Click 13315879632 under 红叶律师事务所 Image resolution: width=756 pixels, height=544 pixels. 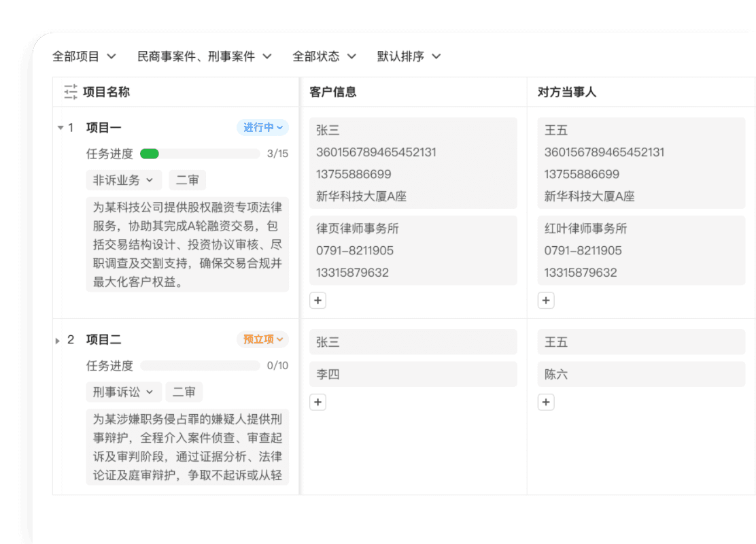[581, 273]
